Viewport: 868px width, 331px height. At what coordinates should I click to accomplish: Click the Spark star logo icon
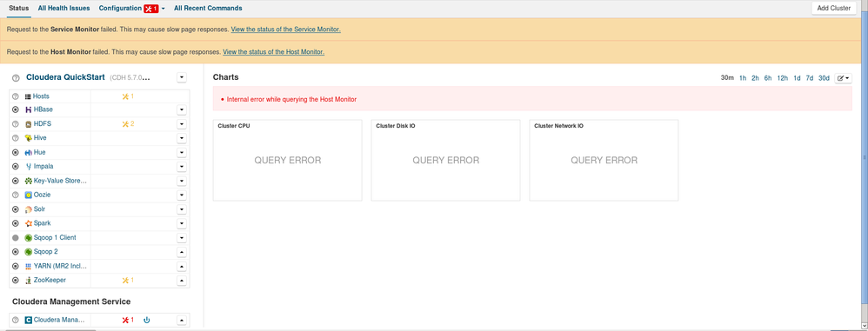click(x=28, y=223)
